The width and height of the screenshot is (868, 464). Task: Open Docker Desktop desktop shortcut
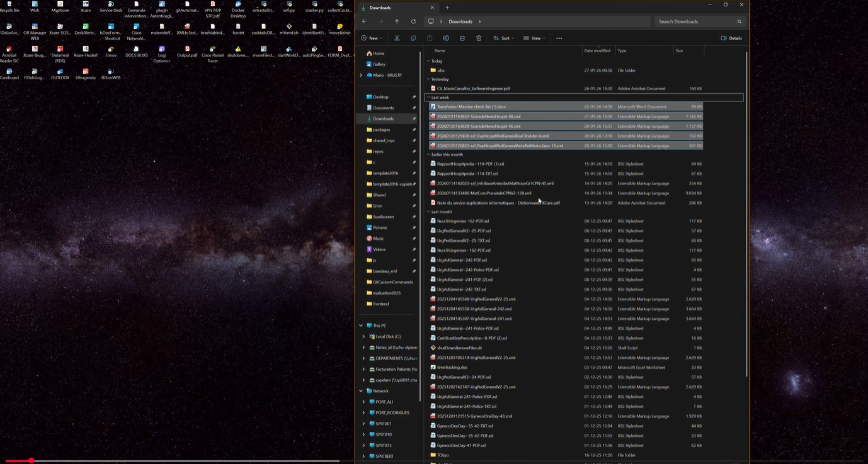pos(238,8)
